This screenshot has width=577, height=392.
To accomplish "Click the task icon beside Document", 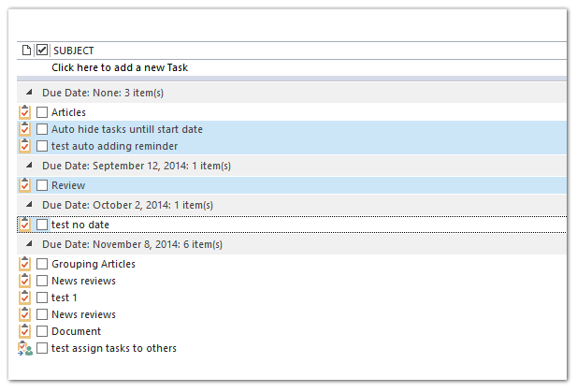I will [24, 331].
